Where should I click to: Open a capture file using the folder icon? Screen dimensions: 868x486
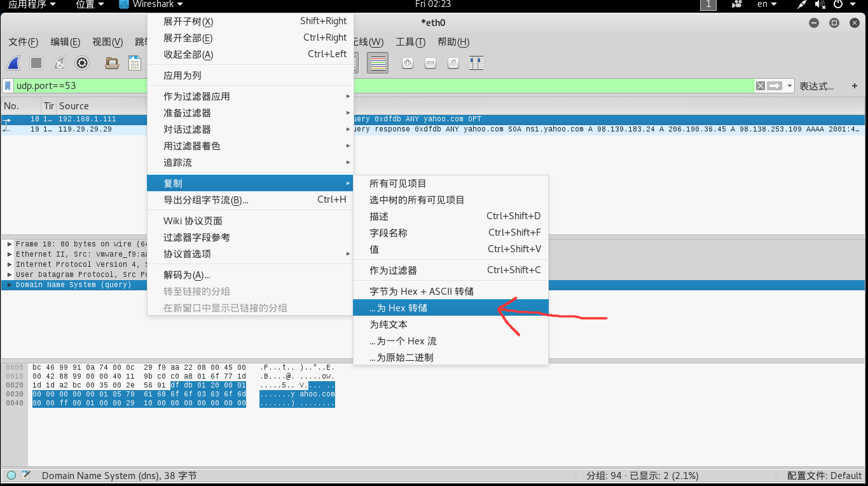pos(112,63)
